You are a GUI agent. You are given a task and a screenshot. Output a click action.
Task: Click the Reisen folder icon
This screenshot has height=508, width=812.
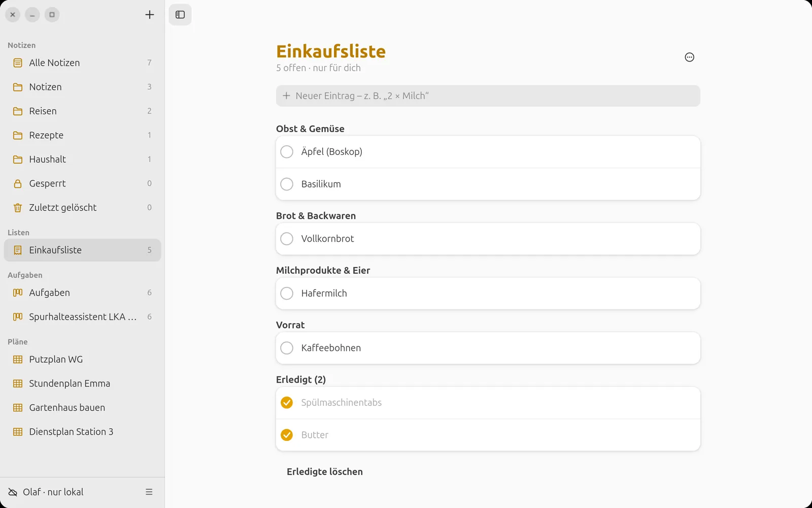(18, 111)
